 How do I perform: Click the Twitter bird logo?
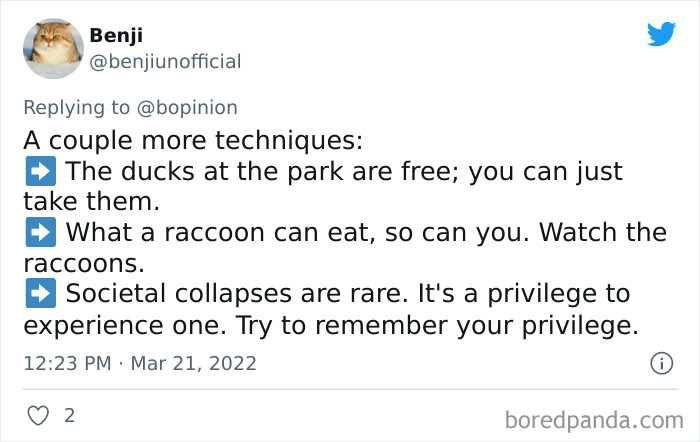pos(661,35)
